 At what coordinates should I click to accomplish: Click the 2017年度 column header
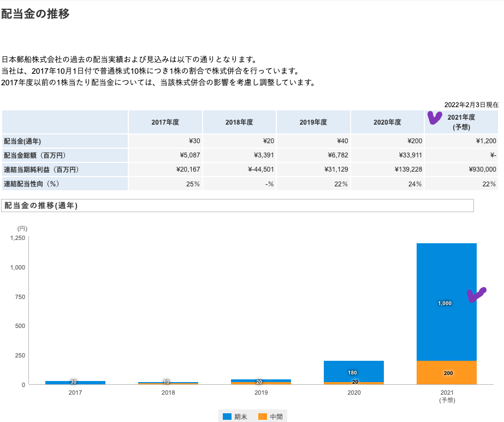click(x=165, y=122)
